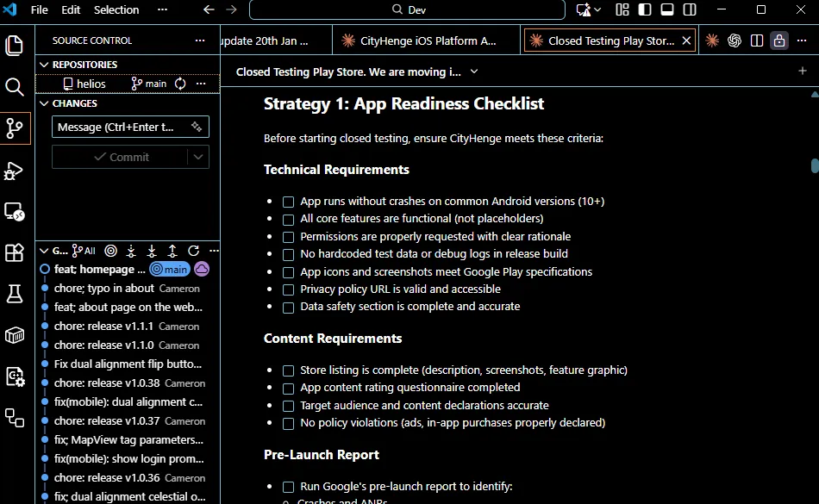
Task: Open more actions for Source Control panel
Action: coord(200,40)
